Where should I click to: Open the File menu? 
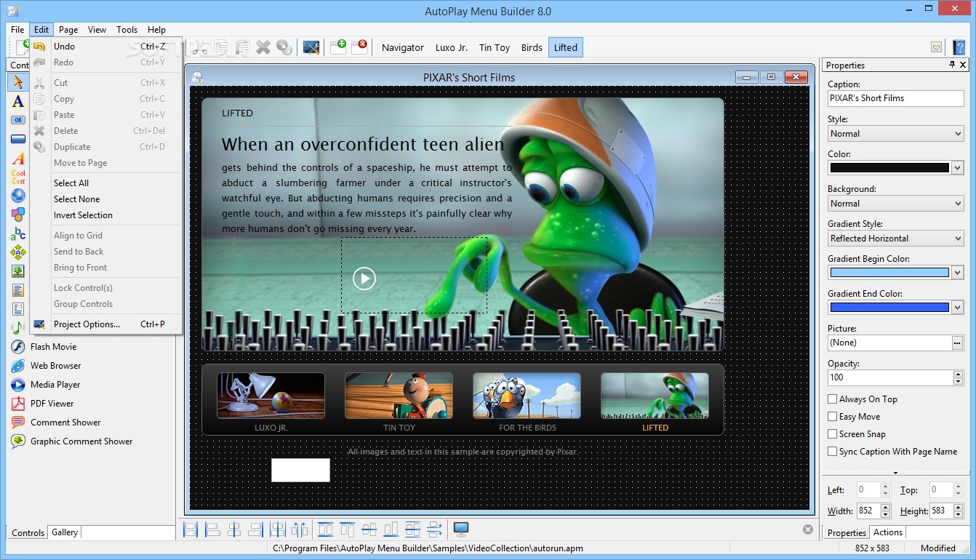coord(17,30)
